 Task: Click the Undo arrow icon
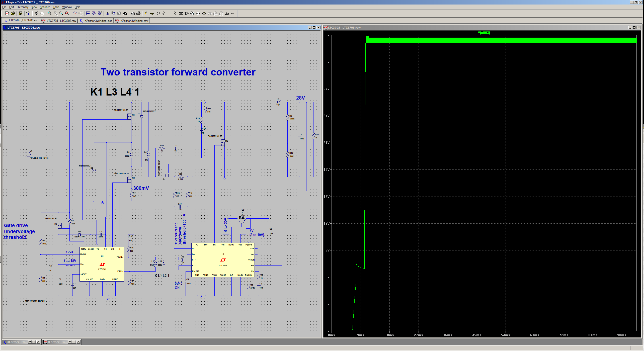tap(204, 14)
